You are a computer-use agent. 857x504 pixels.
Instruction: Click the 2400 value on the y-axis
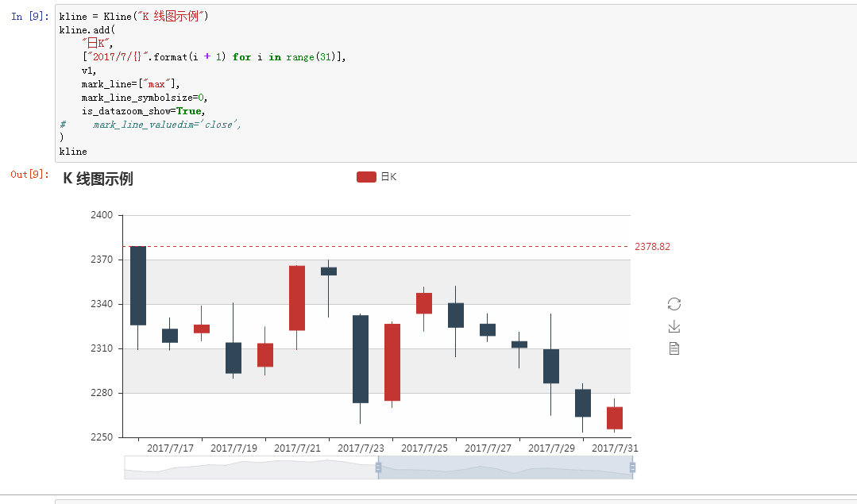point(102,214)
